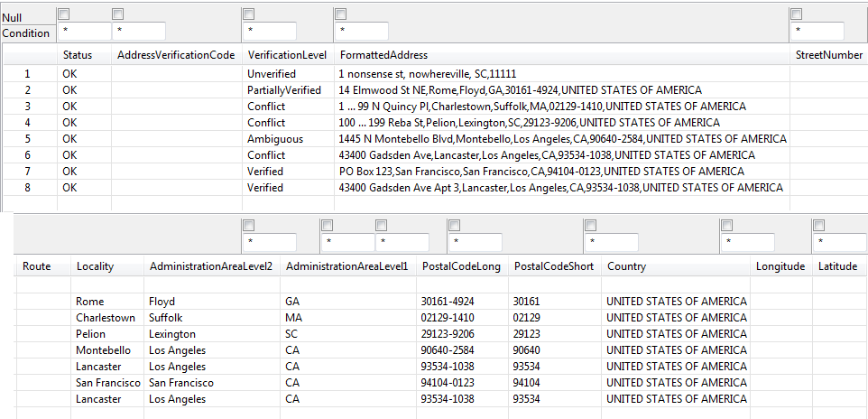868x419 pixels.
Task: Check the Null box above VerificationLevel
Action: tap(248, 14)
